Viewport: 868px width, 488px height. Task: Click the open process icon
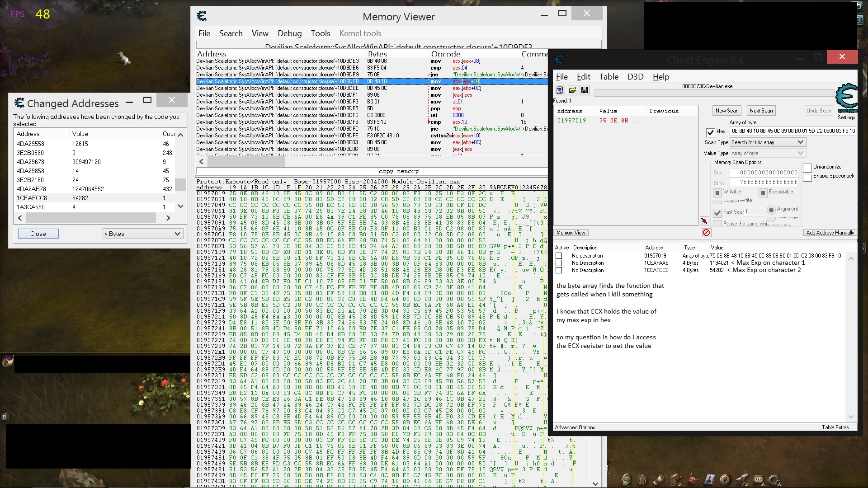560,90
